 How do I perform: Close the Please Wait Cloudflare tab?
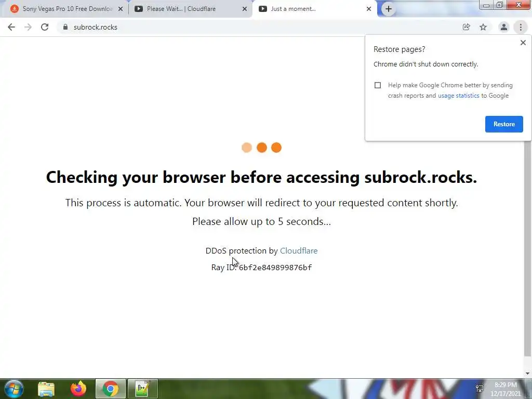click(245, 9)
